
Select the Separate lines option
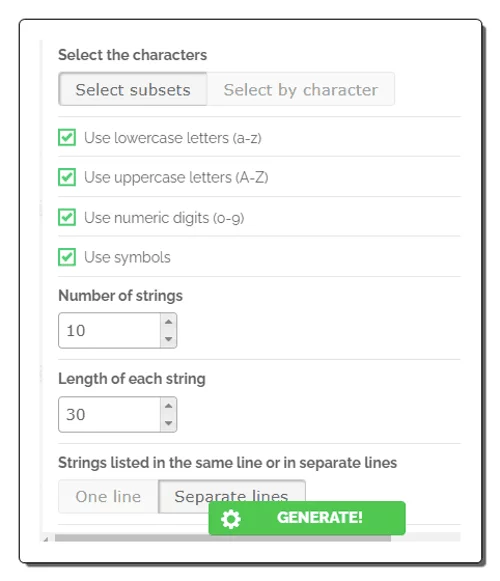(x=232, y=491)
